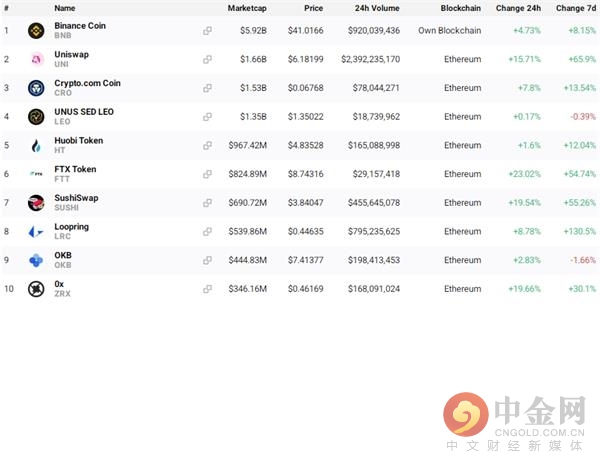The width and height of the screenshot is (600, 464).
Task: Click the +65.9% 7d change value
Action: pos(582,59)
